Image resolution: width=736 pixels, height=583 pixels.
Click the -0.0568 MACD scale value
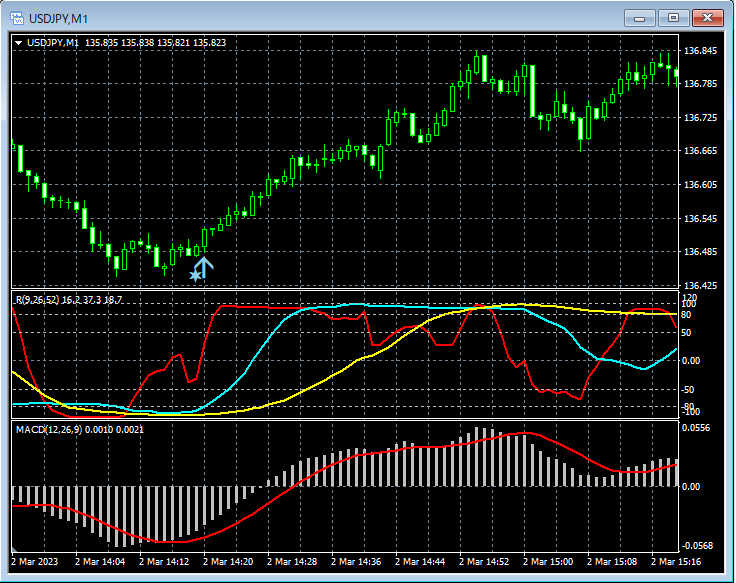tap(700, 546)
